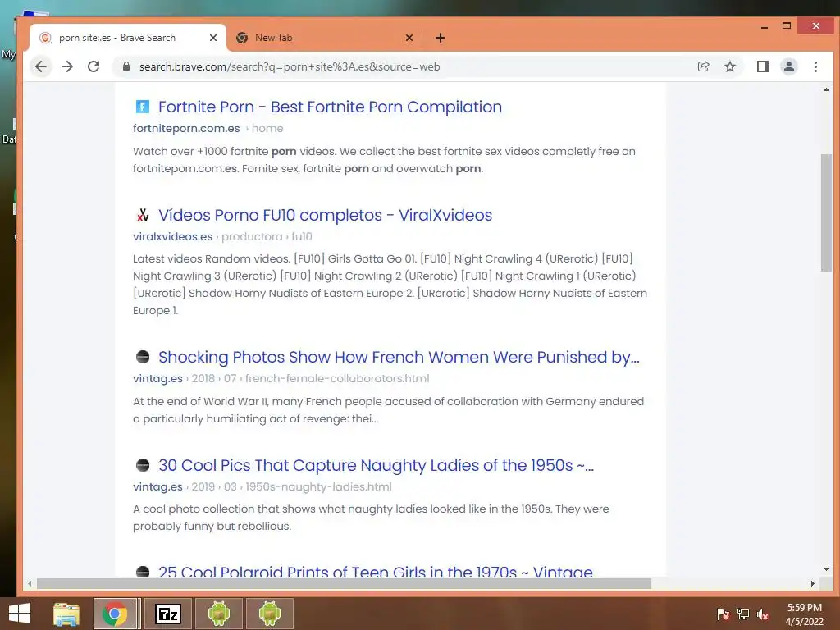840x630 pixels.
Task: Open the Windows Start menu
Action: (x=20, y=614)
